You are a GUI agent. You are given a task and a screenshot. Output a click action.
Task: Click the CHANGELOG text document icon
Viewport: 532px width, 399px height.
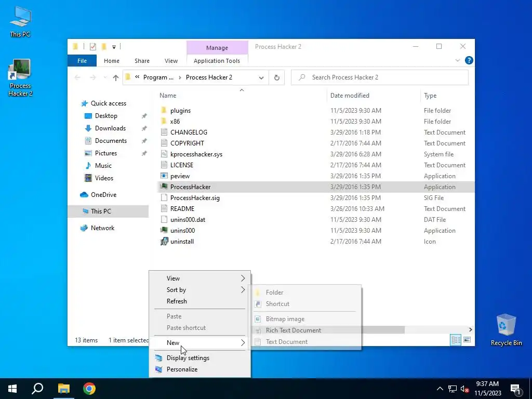pyautogui.click(x=164, y=132)
